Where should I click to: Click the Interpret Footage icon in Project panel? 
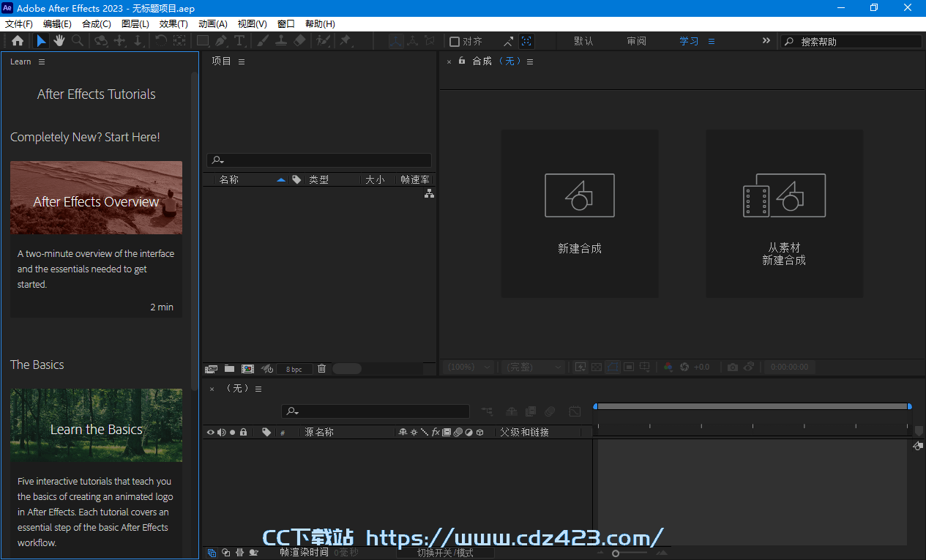(x=212, y=369)
